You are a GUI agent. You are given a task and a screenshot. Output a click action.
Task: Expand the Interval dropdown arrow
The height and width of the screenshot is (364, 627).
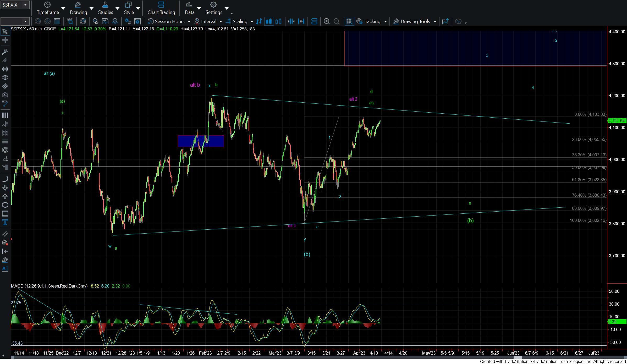click(221, 21)
